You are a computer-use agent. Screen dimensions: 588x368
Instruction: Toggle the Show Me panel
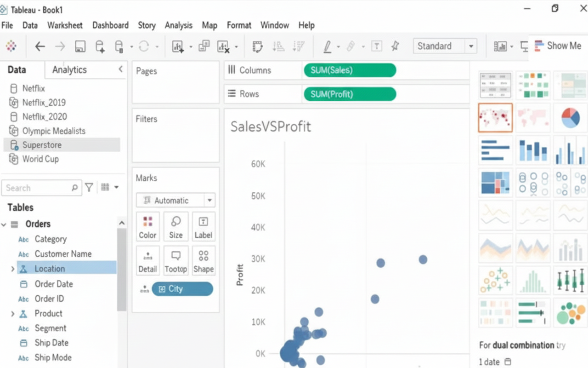coord(558,46)
